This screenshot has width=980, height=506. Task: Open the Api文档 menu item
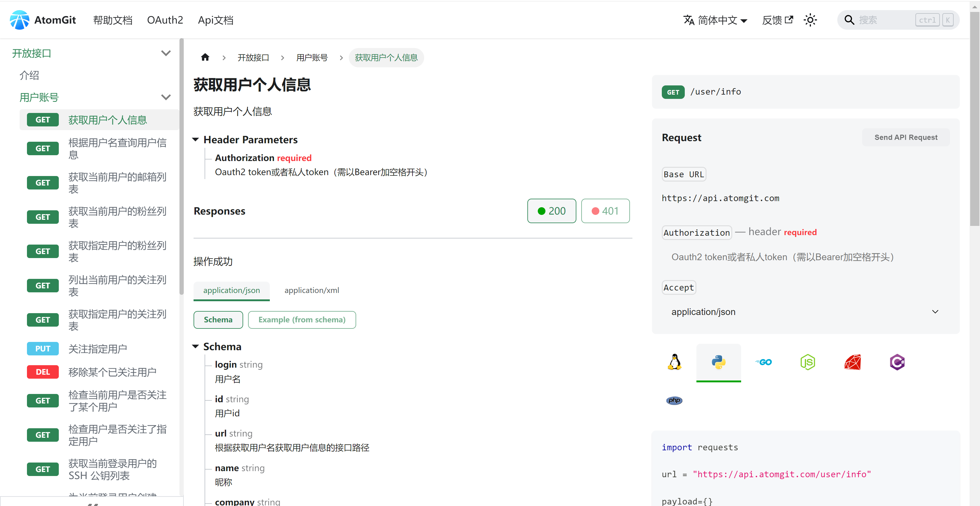tap(215, 19)
